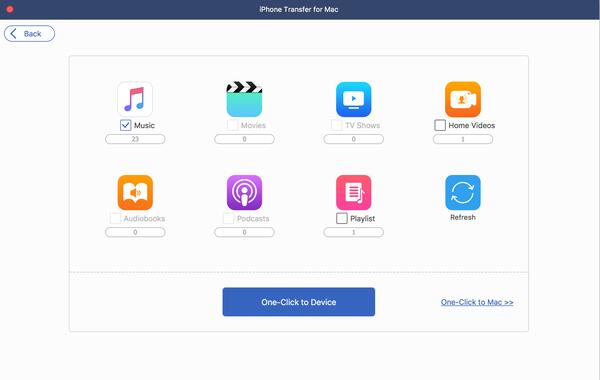Click the TV Shows label text
The height and width of the screenshot is (380, 600).
362,125
